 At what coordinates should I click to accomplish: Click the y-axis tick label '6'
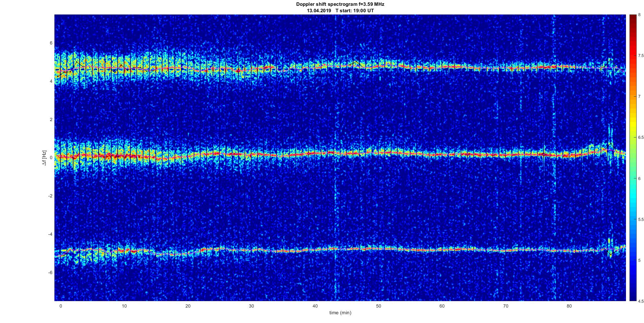[x=51, y=43]
